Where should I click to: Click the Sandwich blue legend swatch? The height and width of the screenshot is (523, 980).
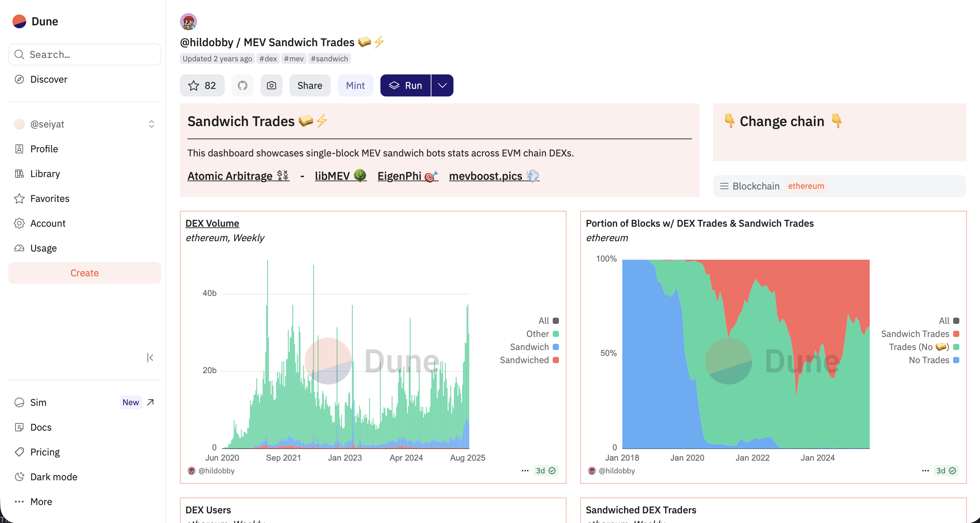(x=555, y=347)
